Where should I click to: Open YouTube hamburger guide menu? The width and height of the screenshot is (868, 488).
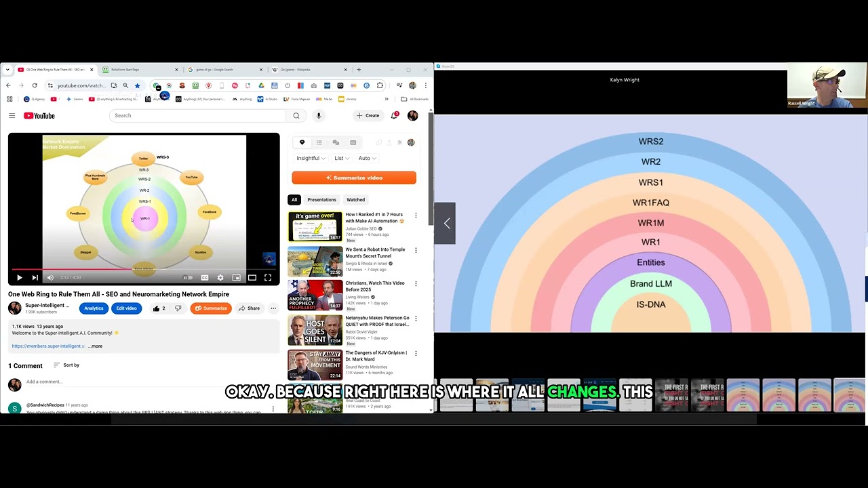pyautogui.click(x=12, y=116)
